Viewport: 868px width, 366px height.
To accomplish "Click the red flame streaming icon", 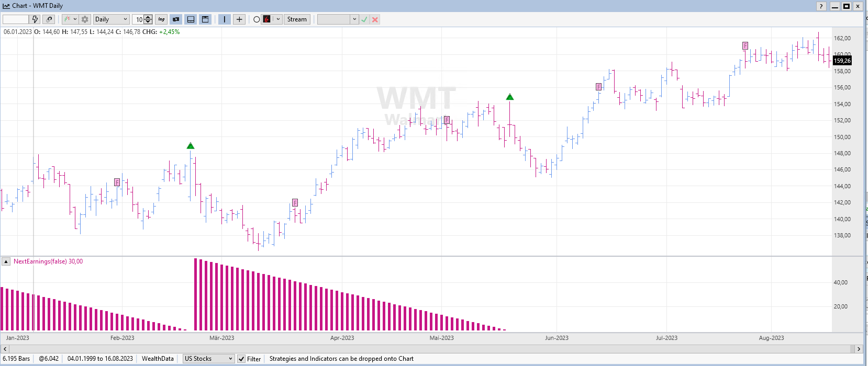I will (266, 19).
